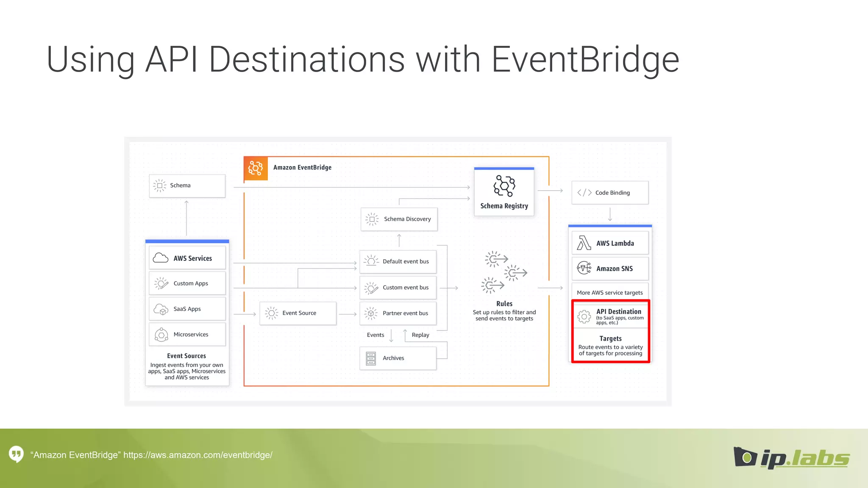Click the quote bubble icon in footer
Image resolution: width=868 pixels, height=488 pixels.
pos(16,455)
